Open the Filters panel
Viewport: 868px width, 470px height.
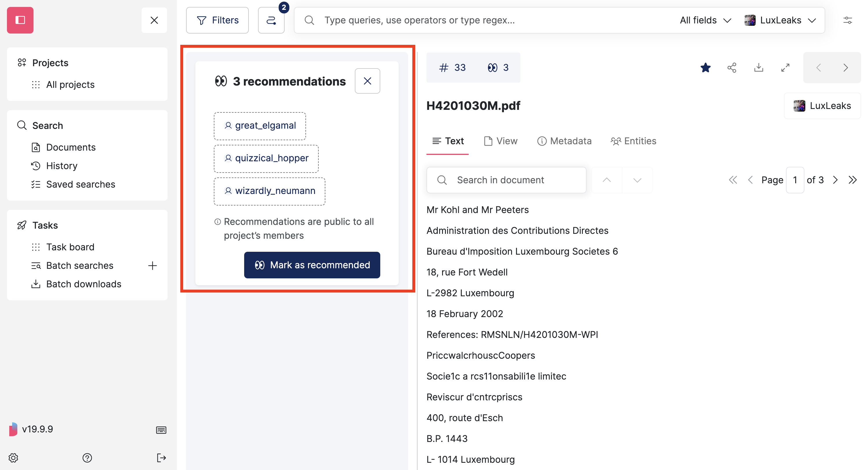point(217,20)
